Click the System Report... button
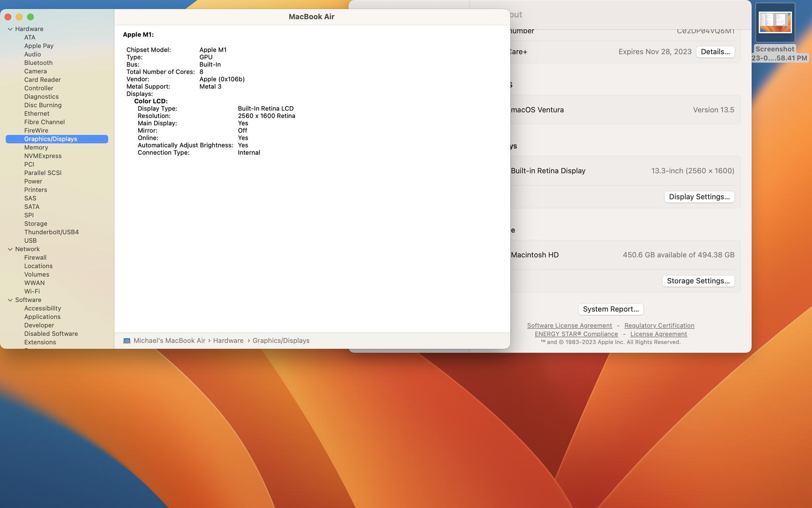 coord(610,309)
